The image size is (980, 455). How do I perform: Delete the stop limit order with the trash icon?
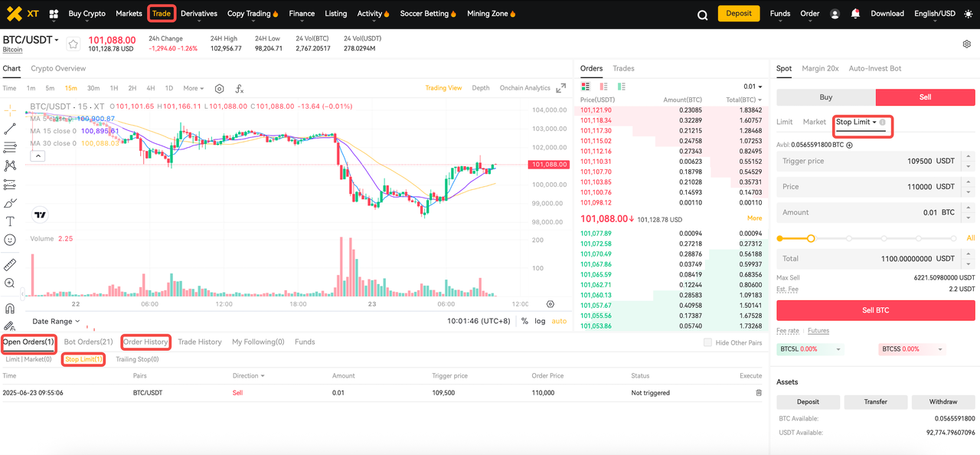(x=759, y=393)
